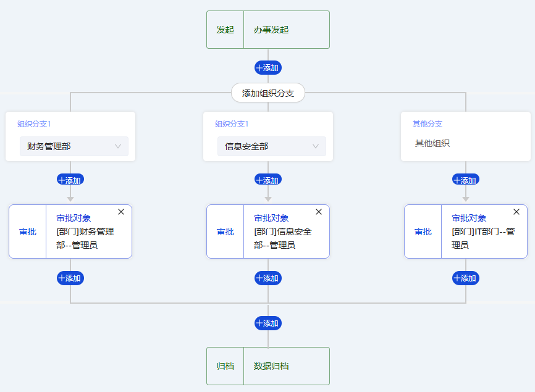
Task: Add a node under 财务管理部 branch card
Action: (70, 180)
